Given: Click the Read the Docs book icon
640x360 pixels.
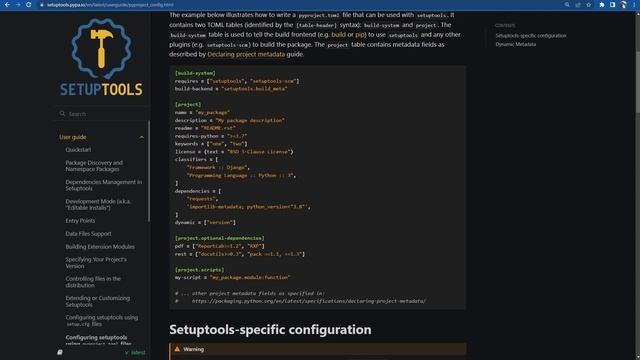Looking at the screenshot, I should tap(60, 352).
